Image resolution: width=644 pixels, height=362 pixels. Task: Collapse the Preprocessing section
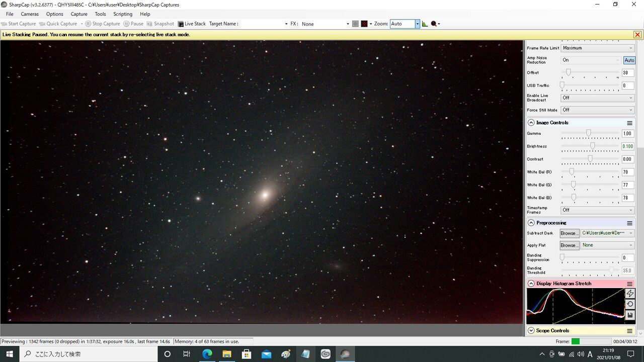pyautogui.click(x=531, y=223)
